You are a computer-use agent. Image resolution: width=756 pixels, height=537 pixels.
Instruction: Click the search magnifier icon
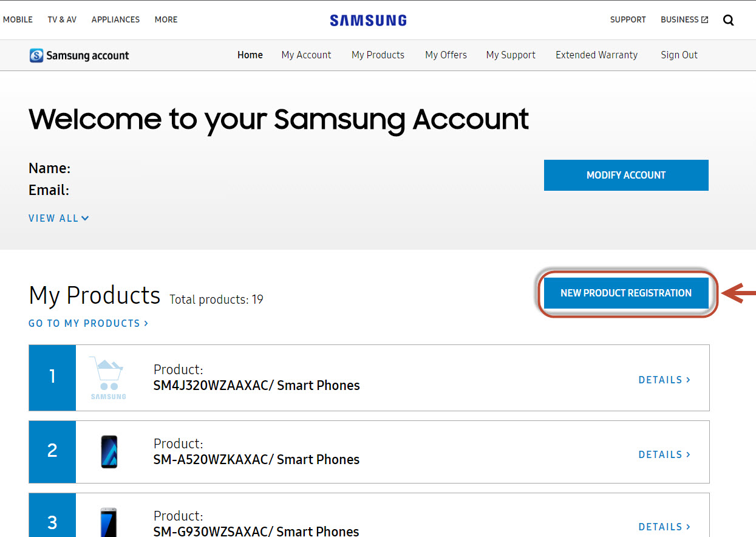(x=728, y=20)
